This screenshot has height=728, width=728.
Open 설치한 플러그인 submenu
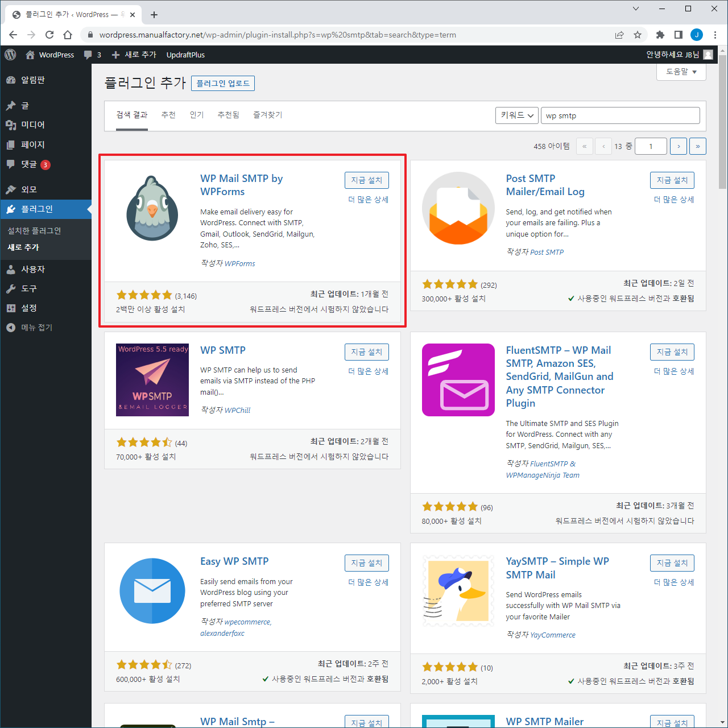tap(34, 230)
